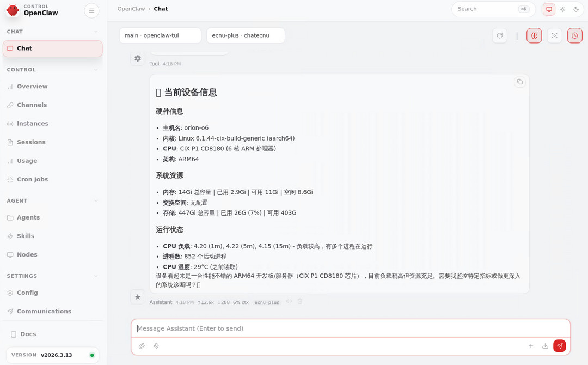Viewport: 588px width, 365px height.
Task: Open the Chat page in the sidebar
Action: click(x=52, y=48)
